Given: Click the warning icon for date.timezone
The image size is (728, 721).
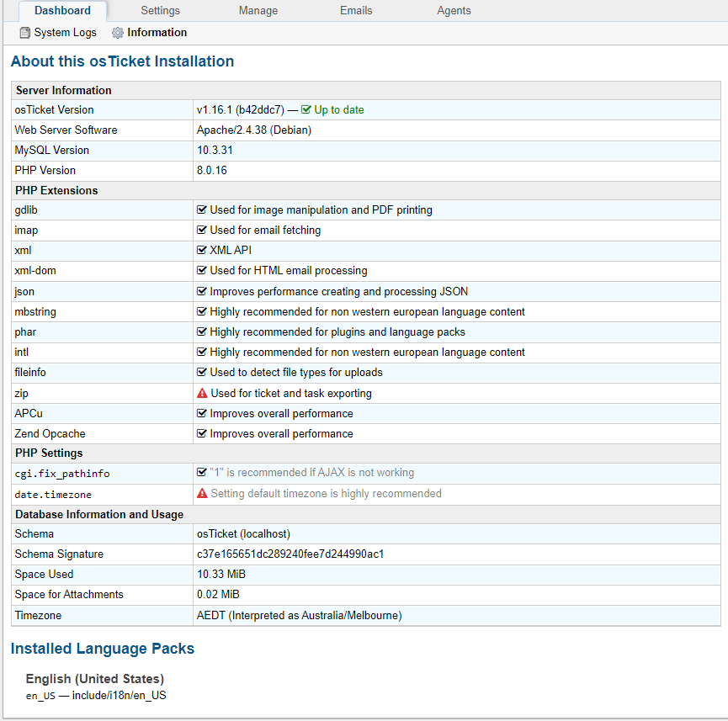Looking at the screenshot, I should (x=202, y=494).
